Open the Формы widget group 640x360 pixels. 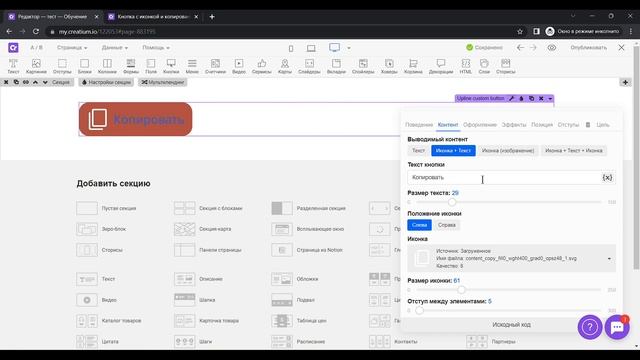(x=131, y=66)
